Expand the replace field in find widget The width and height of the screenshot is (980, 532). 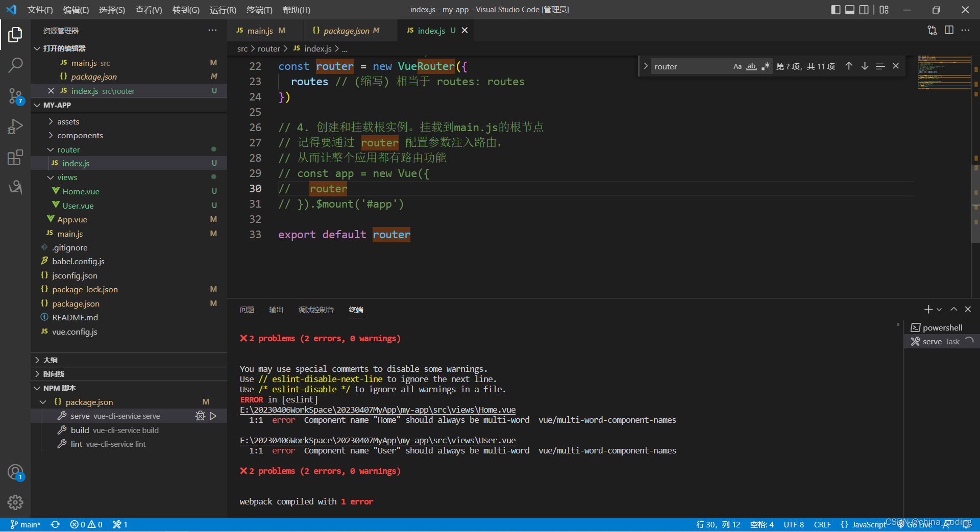coord(646,66)
